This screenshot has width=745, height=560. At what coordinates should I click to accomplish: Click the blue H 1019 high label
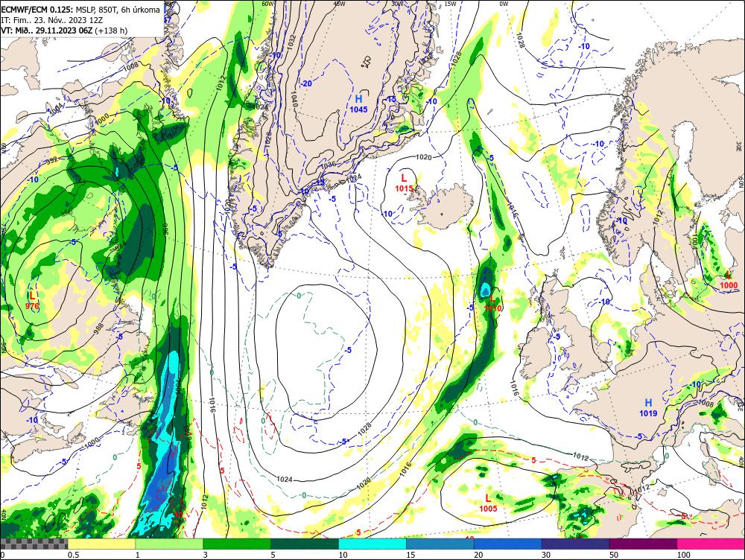pyautogui.click(x=648, y=408)
